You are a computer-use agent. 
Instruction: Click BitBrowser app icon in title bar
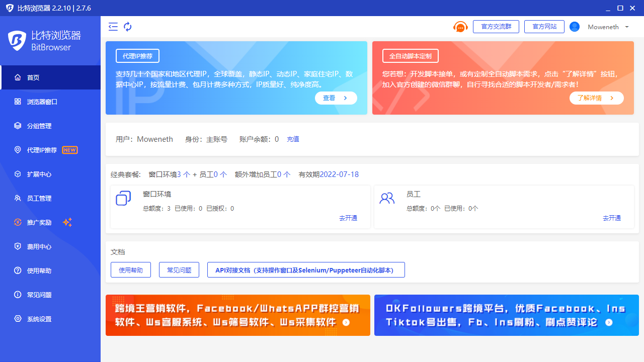pyautogui.click(x=9, y=8)
